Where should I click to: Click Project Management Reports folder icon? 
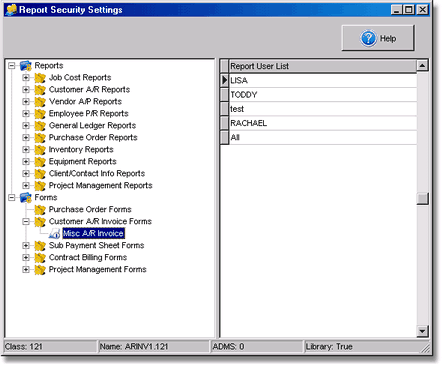coord(40,186)
